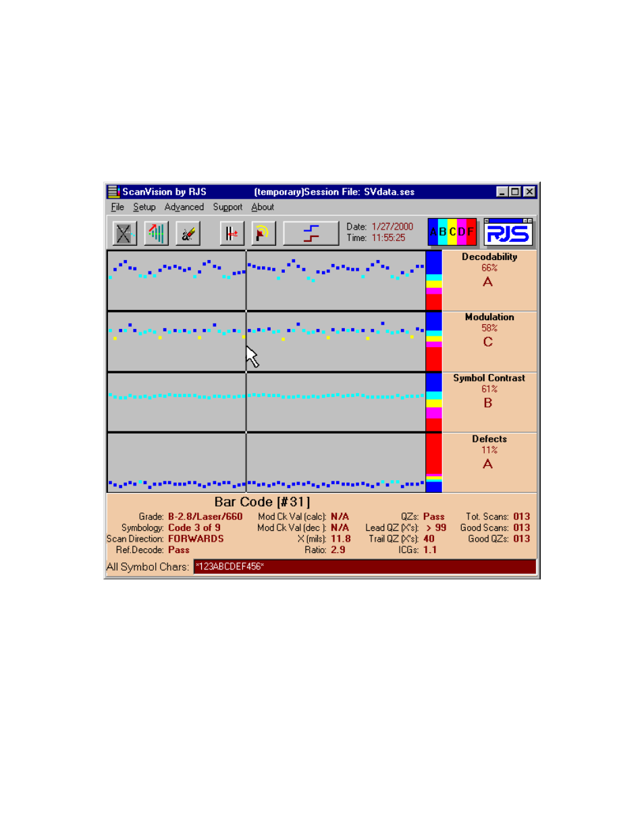Click the crossed-out scan profile toolbar icon
644x834 pixels.
[x=125, y=234]
